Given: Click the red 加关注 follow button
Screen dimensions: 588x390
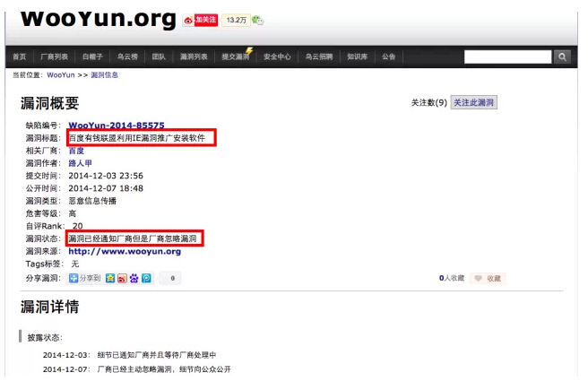Looking at the screenshot, I should coord(206,20).
